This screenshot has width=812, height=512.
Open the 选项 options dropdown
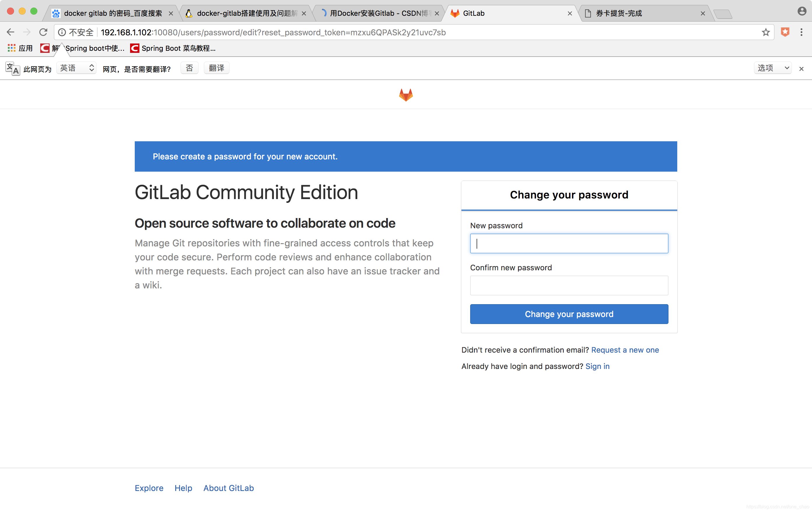773,68
